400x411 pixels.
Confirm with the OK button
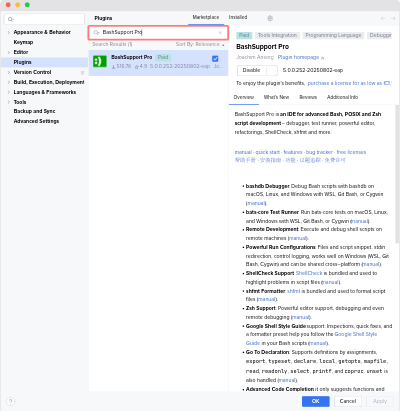316,401
